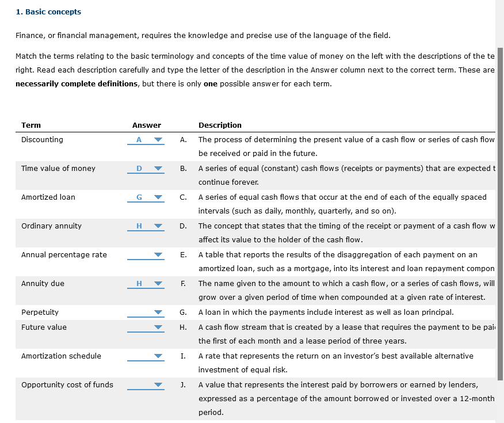Open the answer dropdown for Amortization schedule

pos(158,356)
